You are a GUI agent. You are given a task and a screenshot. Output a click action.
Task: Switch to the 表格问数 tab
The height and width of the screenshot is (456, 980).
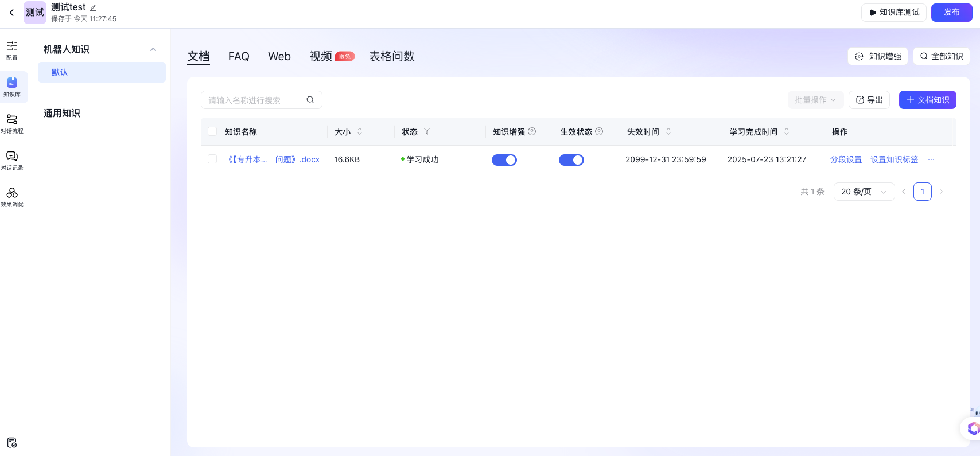click(391, 56)
